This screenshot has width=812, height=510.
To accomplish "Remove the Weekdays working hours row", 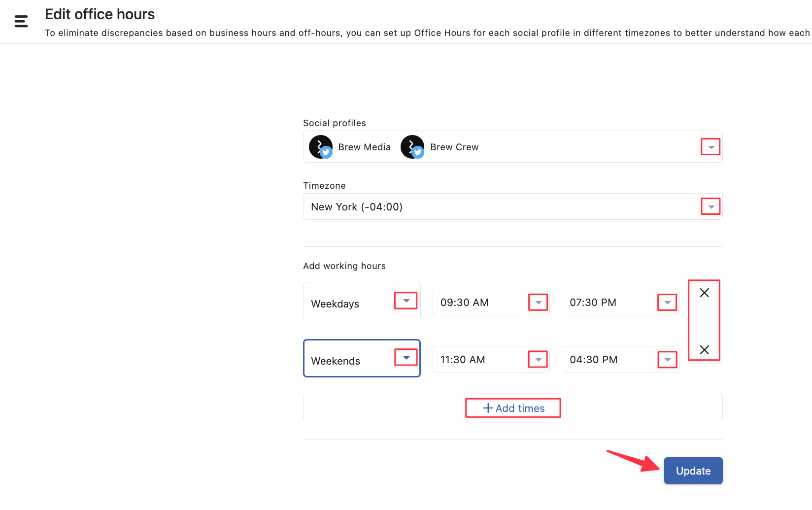I will (x=704, y=293).
